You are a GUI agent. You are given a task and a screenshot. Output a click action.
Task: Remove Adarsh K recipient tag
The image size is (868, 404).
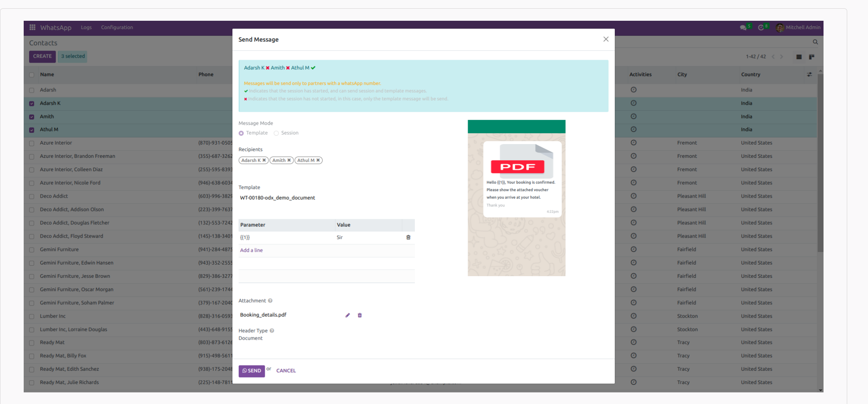pos(264,160)
